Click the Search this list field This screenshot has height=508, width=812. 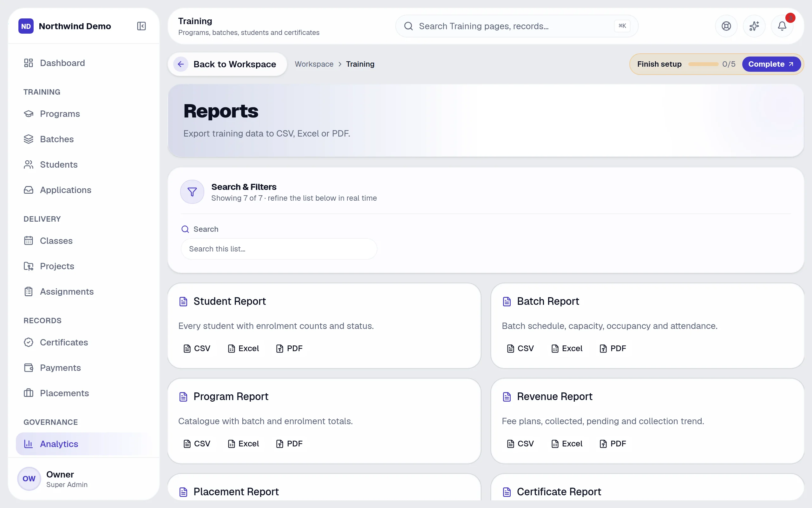278,249
